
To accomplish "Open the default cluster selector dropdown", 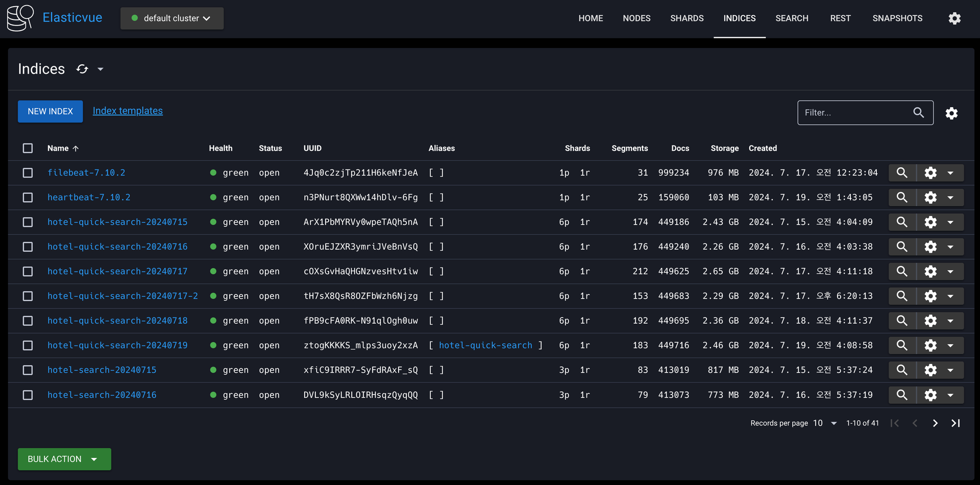I will point(172,18).
